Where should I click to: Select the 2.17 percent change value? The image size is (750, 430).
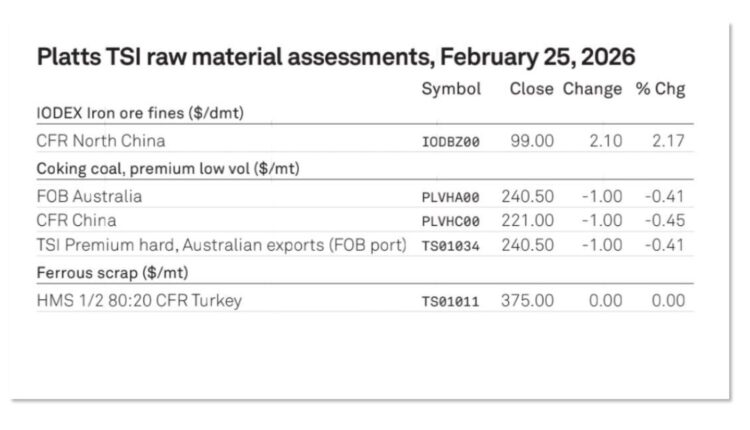668,141
